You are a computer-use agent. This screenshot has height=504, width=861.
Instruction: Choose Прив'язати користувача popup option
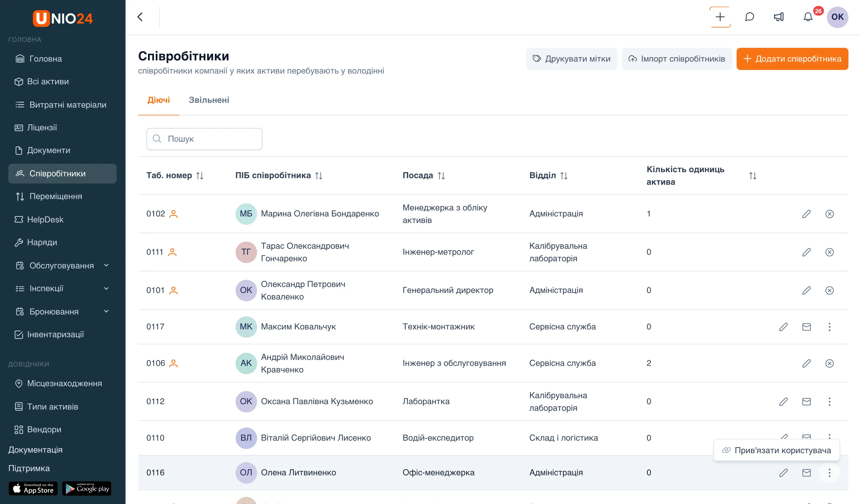tap(777, 450)
